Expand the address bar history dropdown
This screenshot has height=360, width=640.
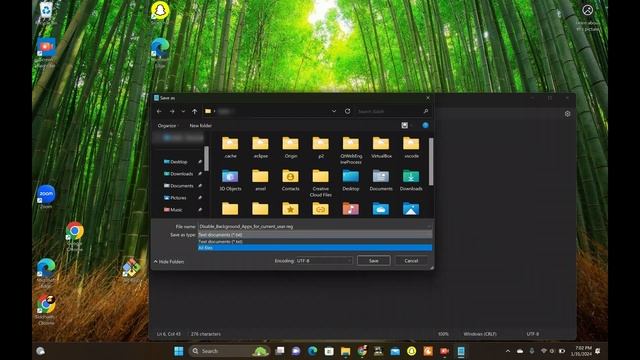[x=333, y=111]
